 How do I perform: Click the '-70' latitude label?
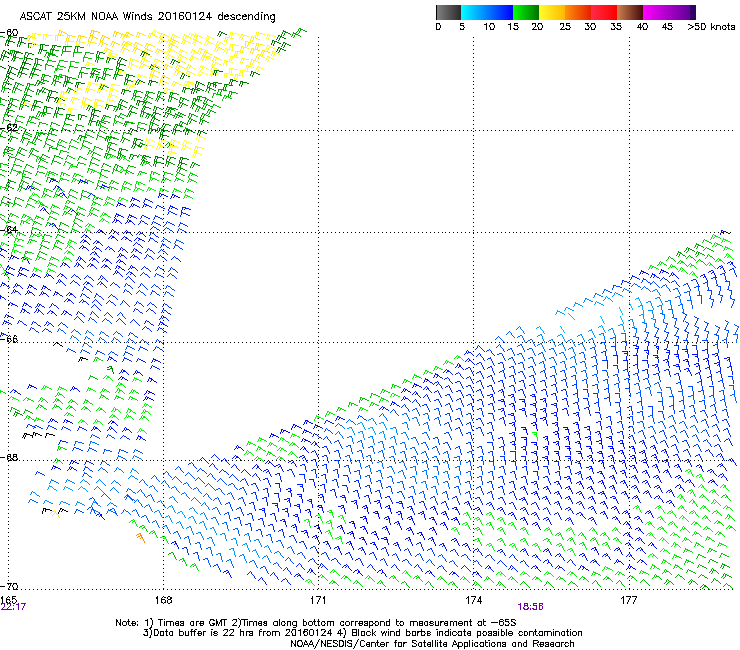9,586
